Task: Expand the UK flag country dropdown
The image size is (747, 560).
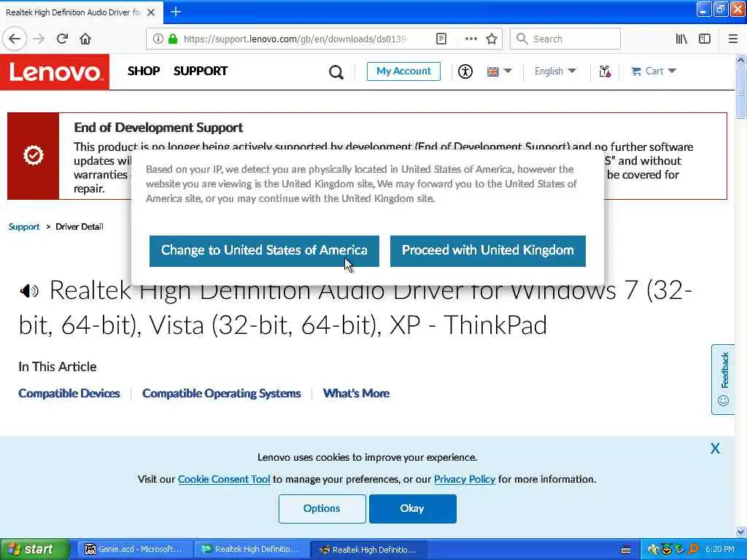Action: point(499,71)
